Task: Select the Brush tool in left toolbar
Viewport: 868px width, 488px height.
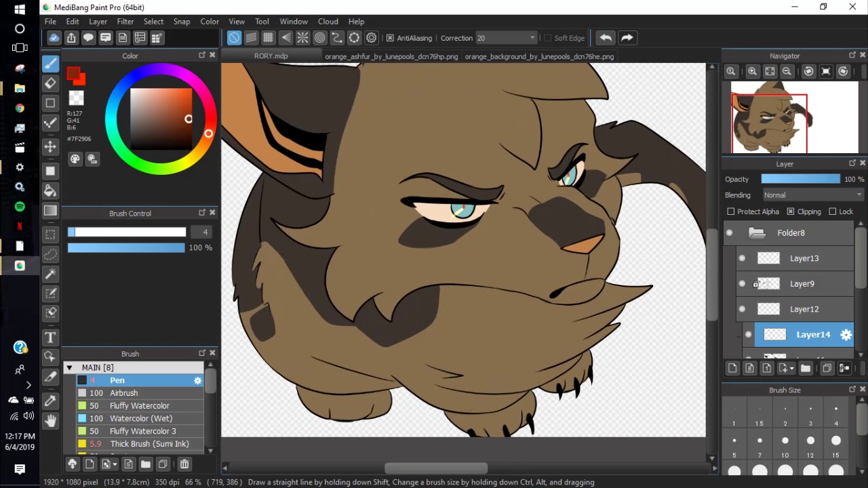Action: pyautogui.click(x=50, y=64)
